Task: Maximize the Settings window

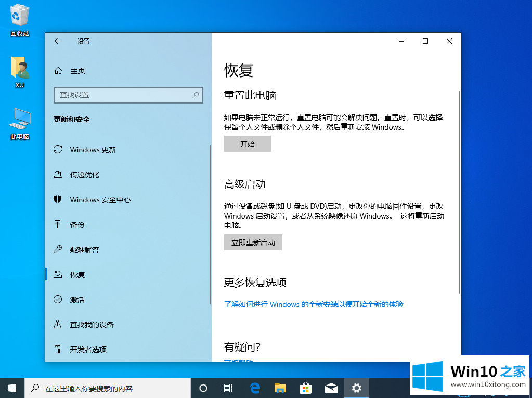Action: click(x=425, y=41)
